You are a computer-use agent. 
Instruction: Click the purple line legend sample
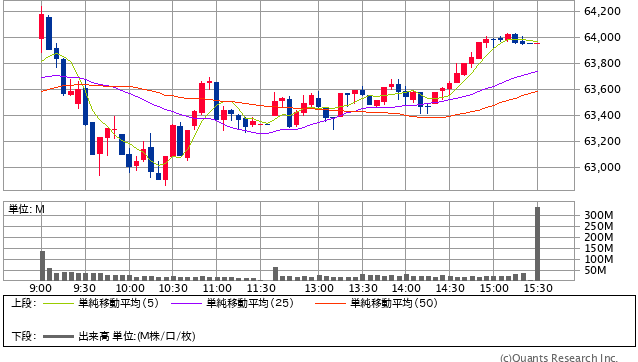[x=186, y=303]
